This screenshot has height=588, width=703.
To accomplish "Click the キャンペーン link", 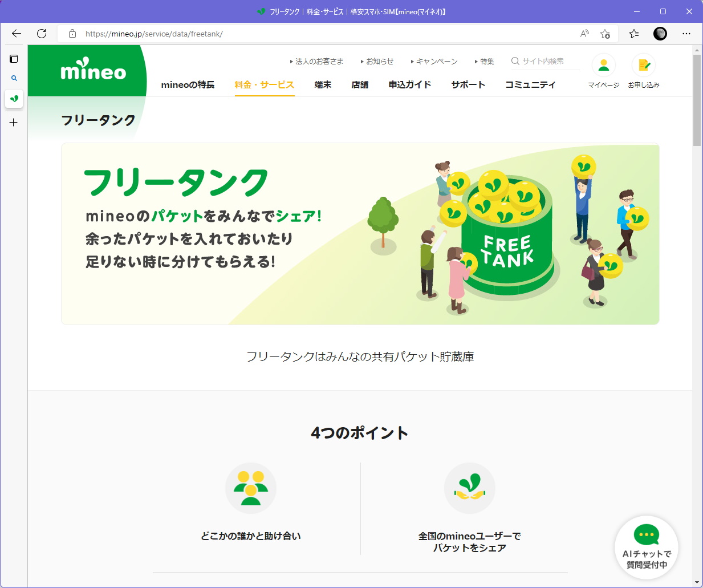I will [436, 60].
